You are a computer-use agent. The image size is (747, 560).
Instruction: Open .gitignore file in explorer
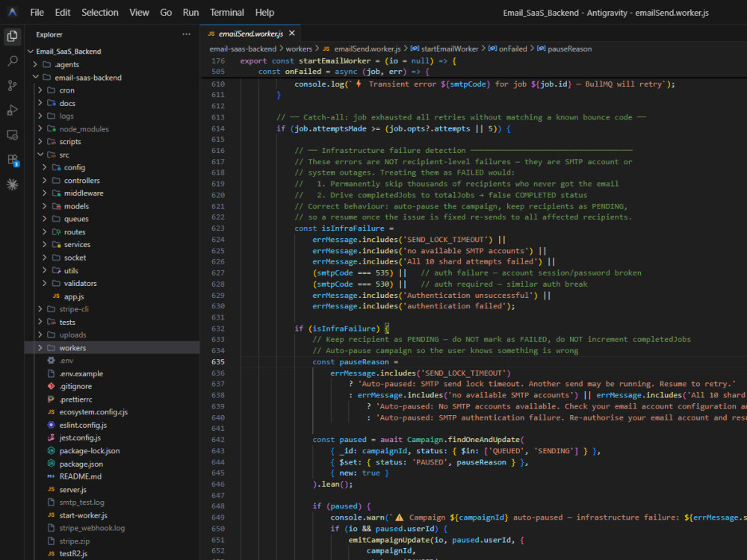(x=75, y=386)
